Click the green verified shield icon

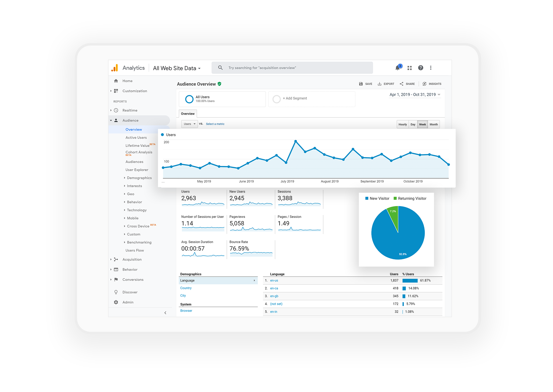[x=220, y=84]
